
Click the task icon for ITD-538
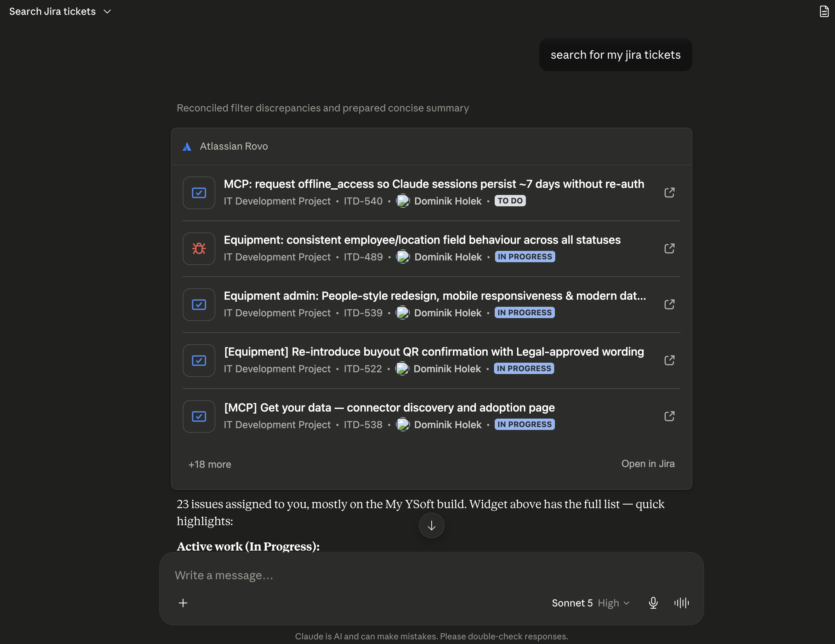199,416
